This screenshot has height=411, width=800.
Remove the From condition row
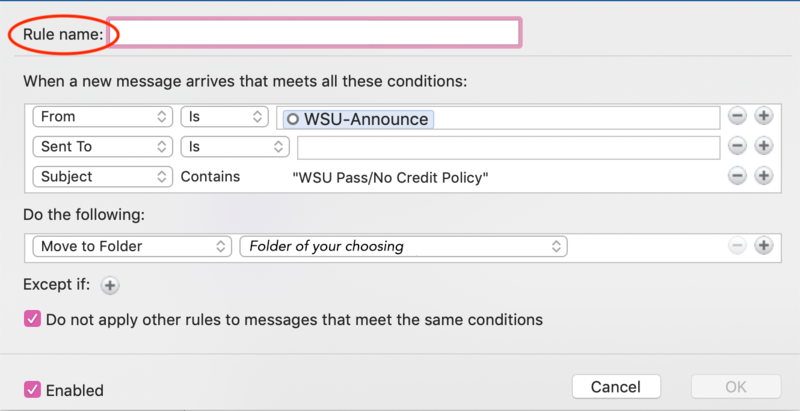[737, 116]
